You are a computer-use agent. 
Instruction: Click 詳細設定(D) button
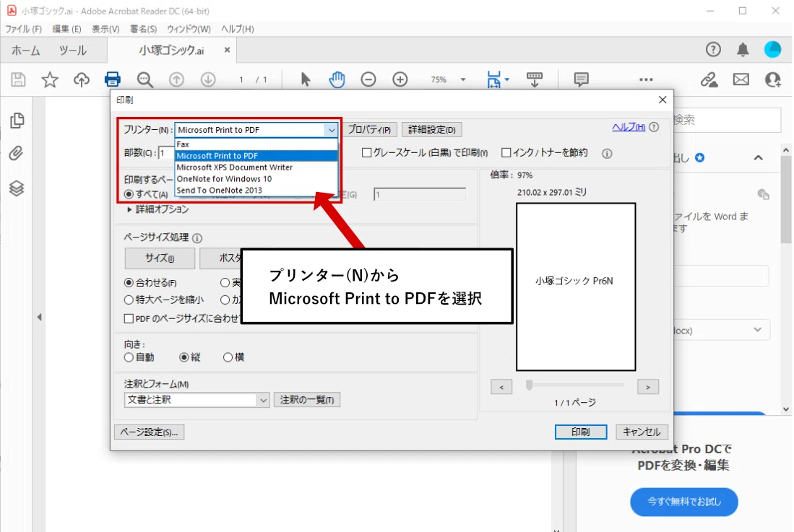[432, 129]
